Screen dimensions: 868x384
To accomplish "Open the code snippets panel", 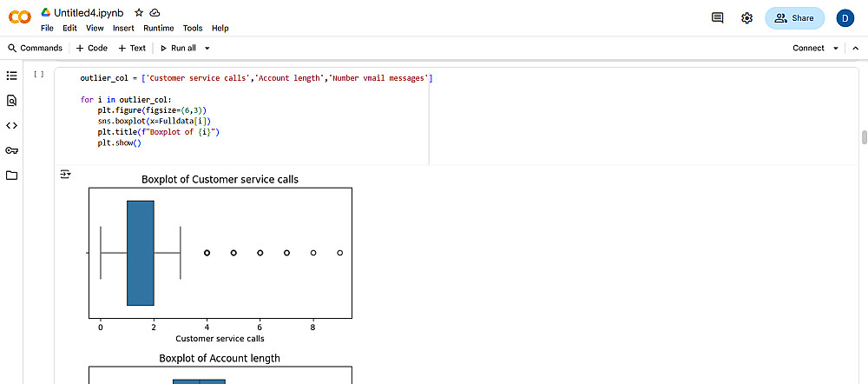I will (11, 125).
